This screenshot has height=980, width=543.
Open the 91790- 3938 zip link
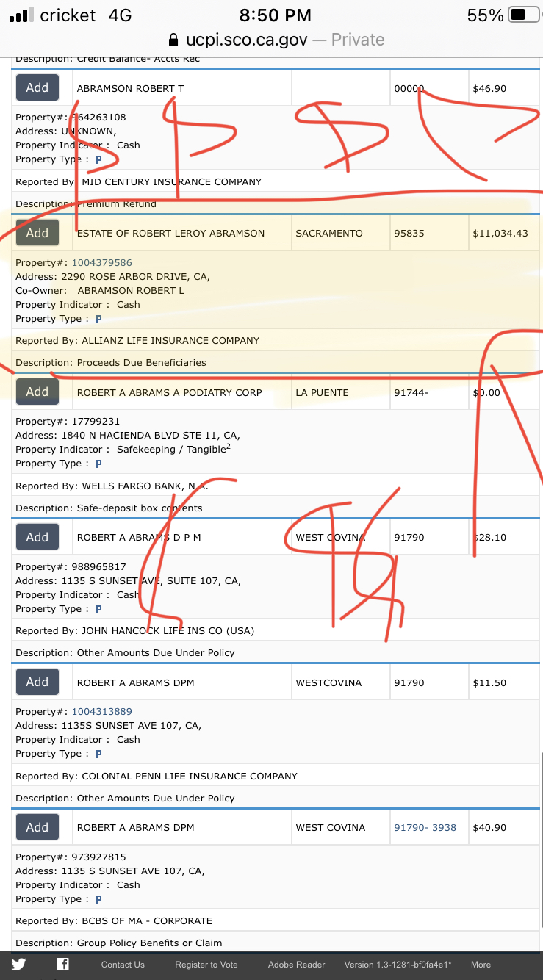(x=425, y=827)
